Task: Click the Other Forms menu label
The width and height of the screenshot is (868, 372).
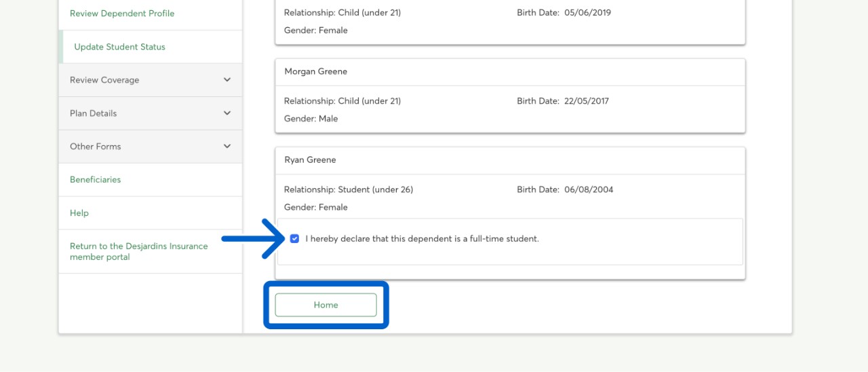Action: click(96, 147)
